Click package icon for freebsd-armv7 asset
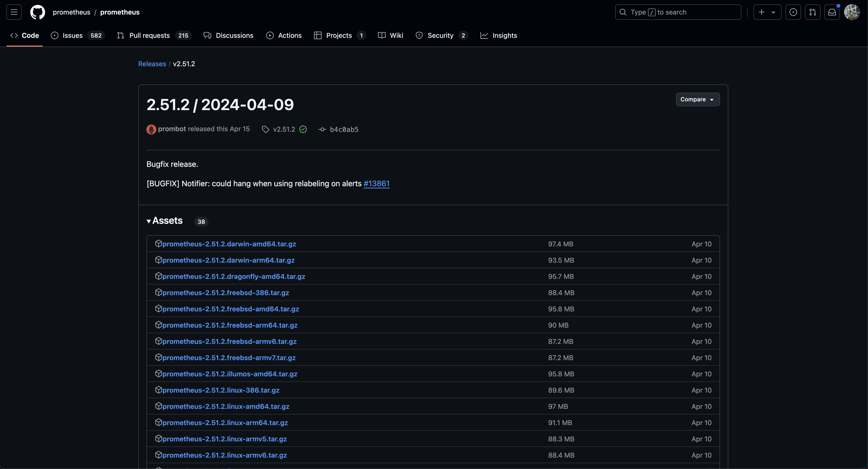Screen dimensions: 868x469 click(x=158, y=357)
